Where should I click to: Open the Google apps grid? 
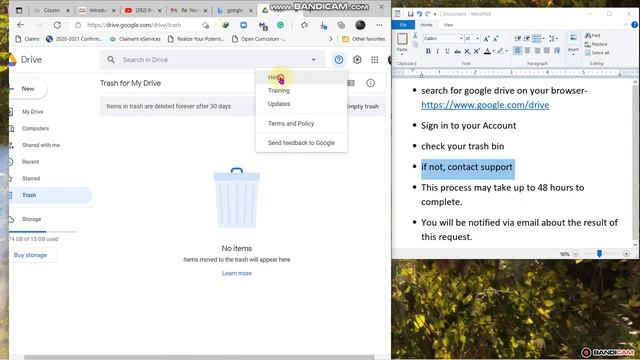tap(374, 60)
